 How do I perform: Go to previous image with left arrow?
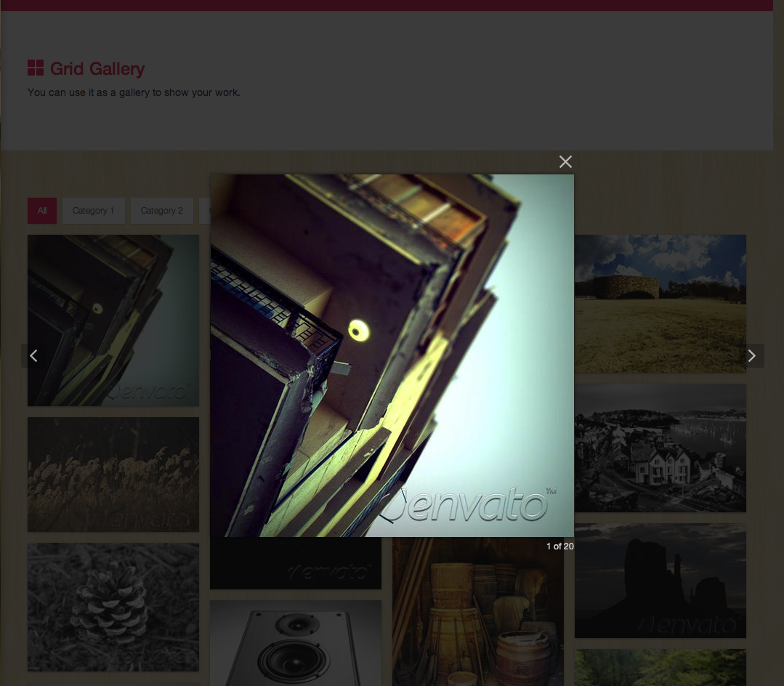pyautogui.click(x=33, y=355)
